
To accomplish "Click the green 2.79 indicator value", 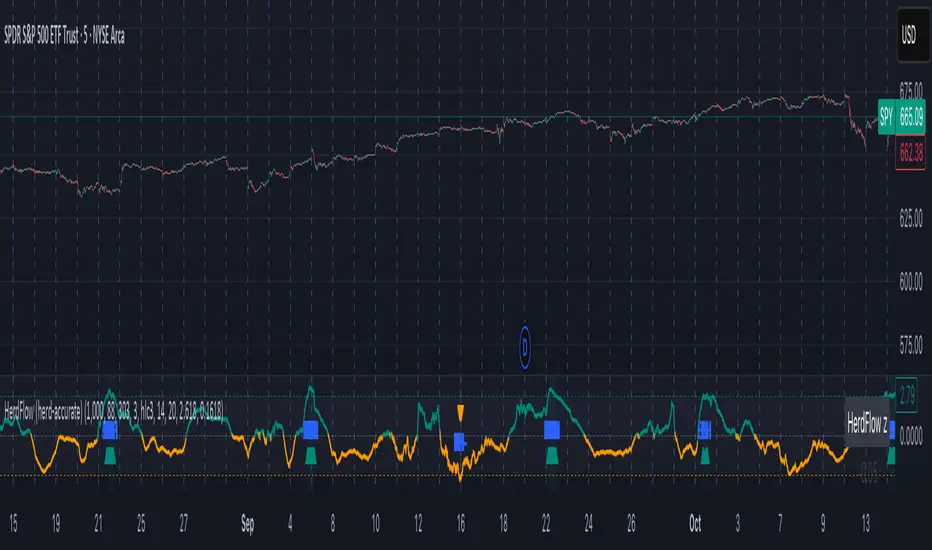I will pos(906,395).
